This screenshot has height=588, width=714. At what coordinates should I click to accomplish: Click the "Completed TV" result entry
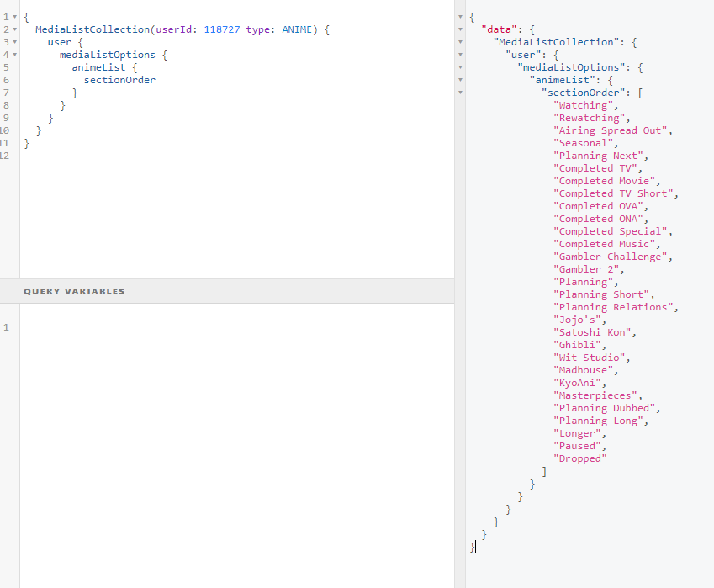(595, 168)
